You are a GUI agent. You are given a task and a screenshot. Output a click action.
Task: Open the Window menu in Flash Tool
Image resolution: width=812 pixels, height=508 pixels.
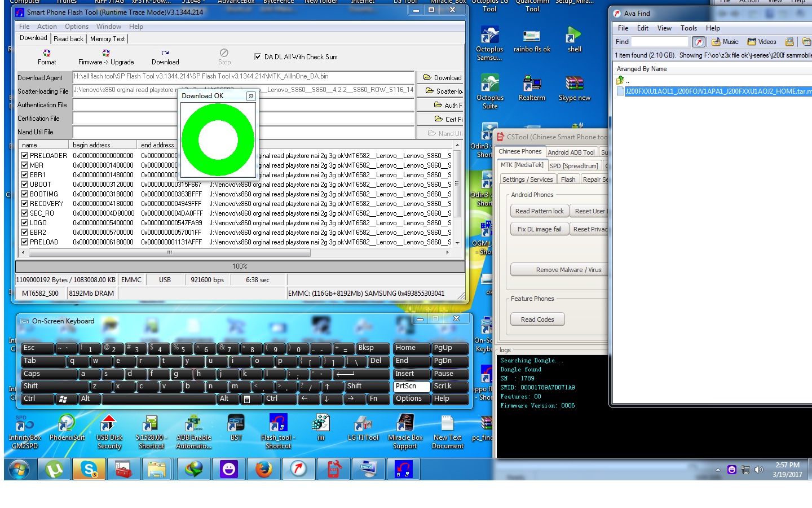pos(109,27)
